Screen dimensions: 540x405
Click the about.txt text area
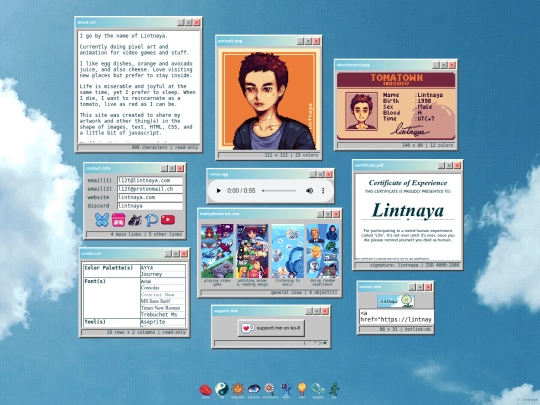coord(138,87)
